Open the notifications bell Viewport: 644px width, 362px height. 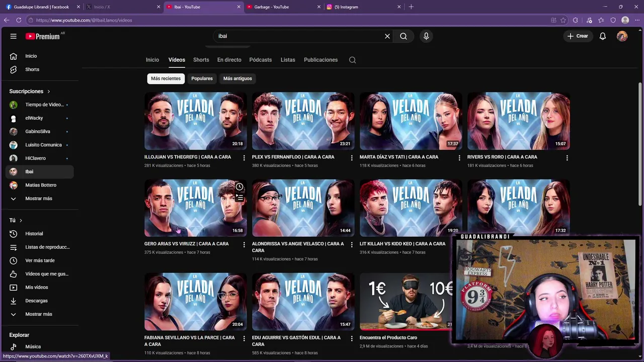click(x=603, y=36)
